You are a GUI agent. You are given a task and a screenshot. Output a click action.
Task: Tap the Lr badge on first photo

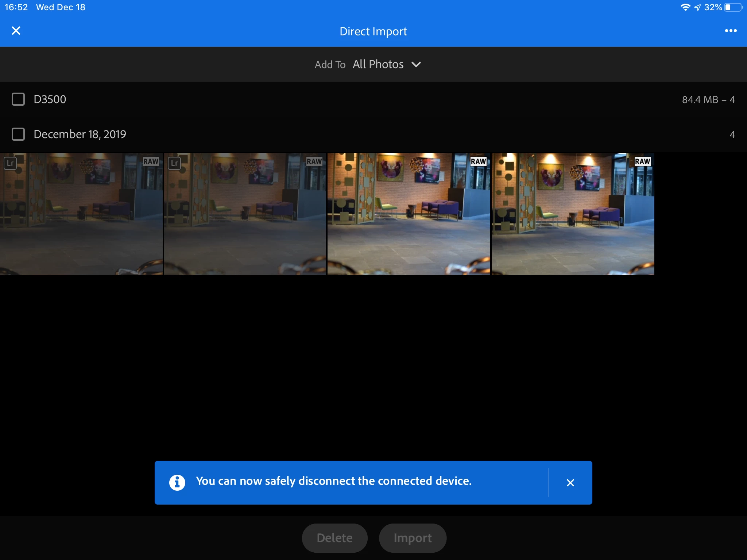point(10,163)
